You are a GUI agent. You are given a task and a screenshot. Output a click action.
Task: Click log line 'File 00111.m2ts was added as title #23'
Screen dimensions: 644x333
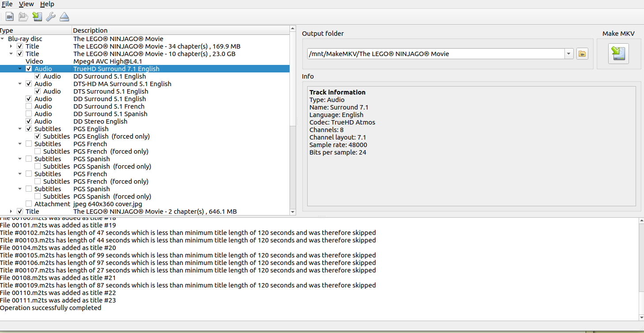[58, 300]
